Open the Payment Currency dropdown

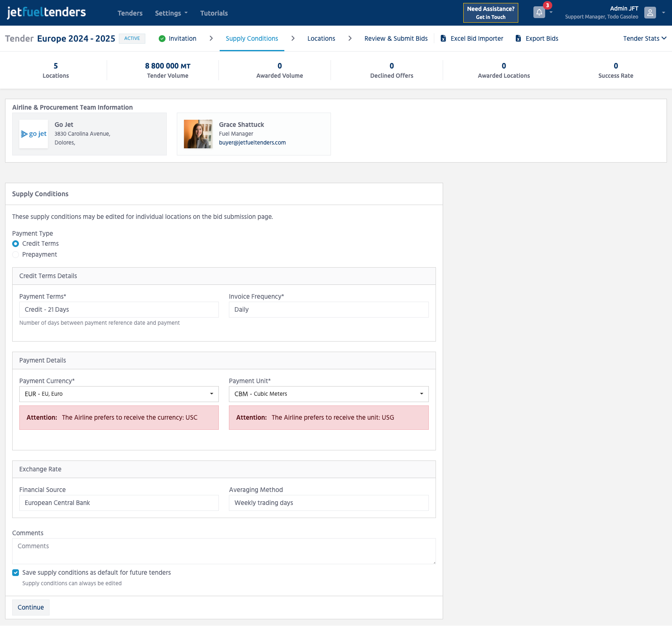pyautogui.click(x=119, y=394)
